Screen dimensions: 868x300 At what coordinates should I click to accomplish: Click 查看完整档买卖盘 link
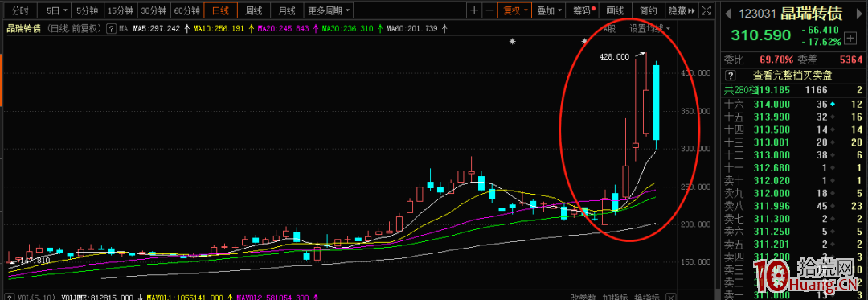pos(792,76)
